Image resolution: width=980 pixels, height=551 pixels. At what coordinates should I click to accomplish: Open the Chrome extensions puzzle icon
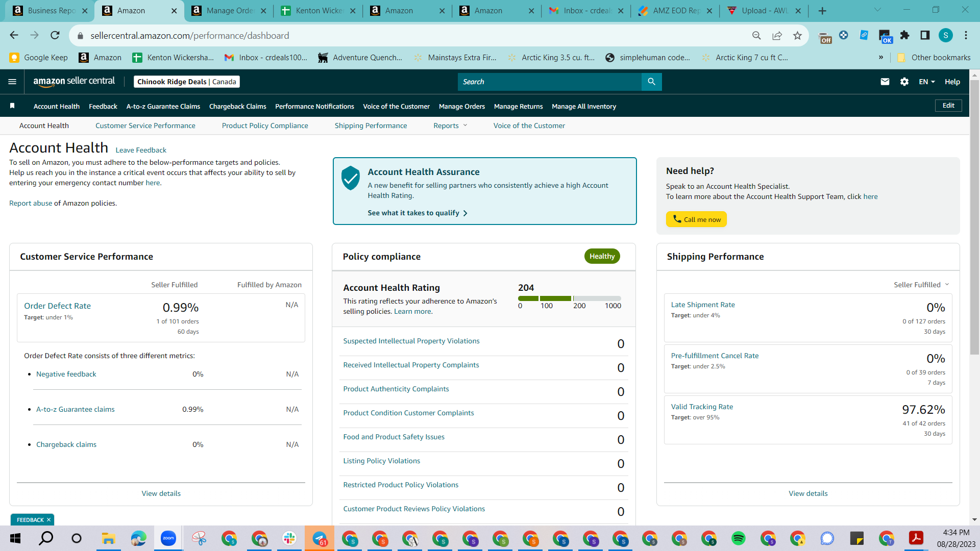pos(905,35)
